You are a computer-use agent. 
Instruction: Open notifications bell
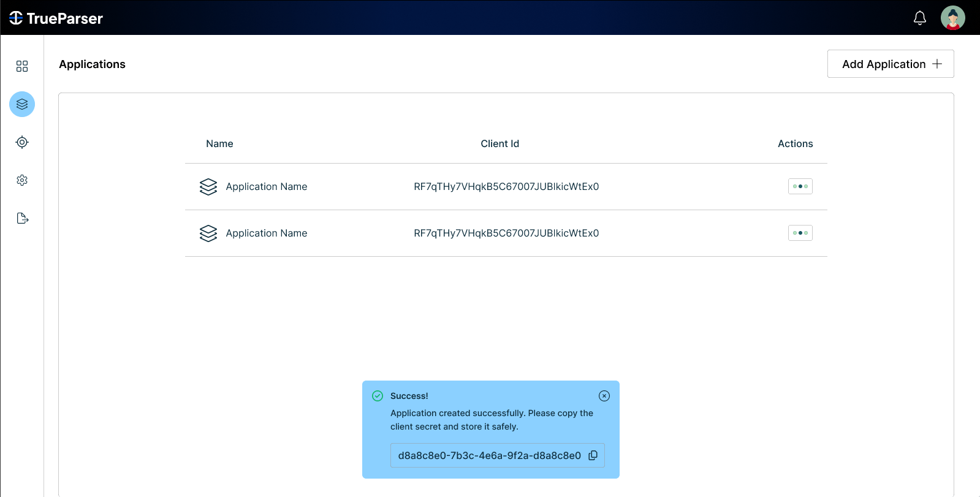pos(919,18)
